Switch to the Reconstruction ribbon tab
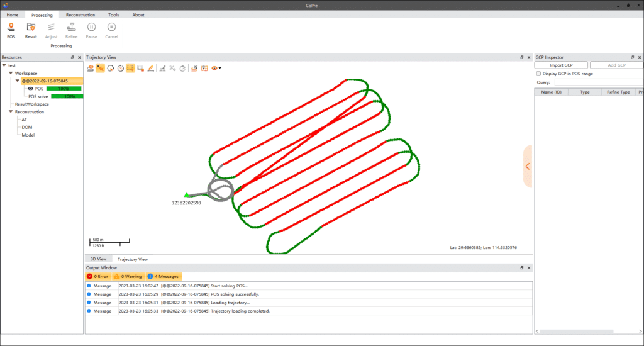 click(80, 14)
